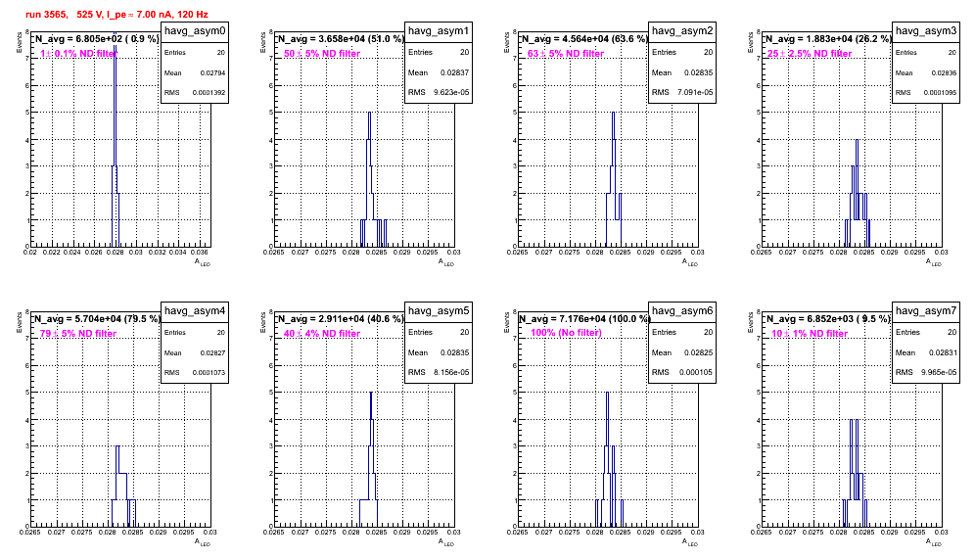Click RMS 9.965e-05 in havg_asym7 stats

tap(926, 373)
